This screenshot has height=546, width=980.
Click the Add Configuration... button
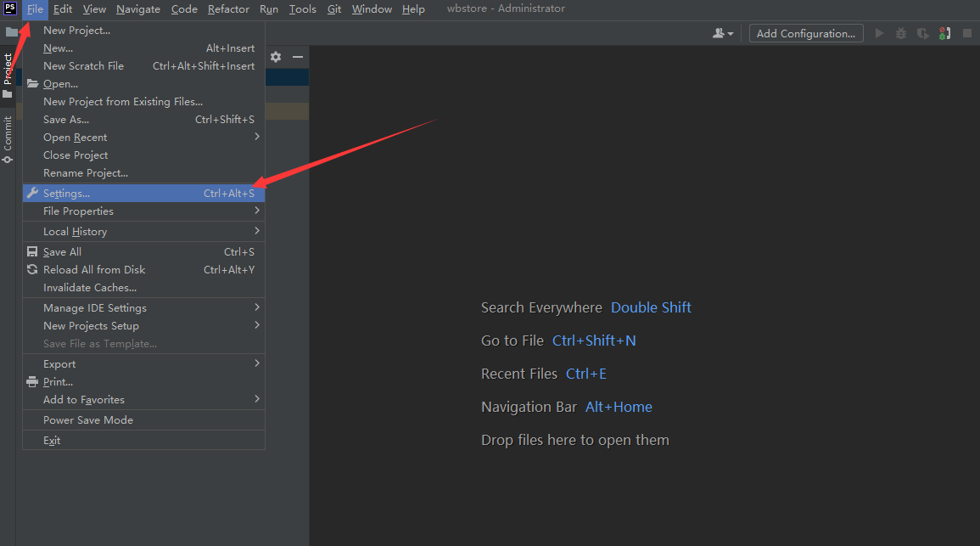coord(806,33)
